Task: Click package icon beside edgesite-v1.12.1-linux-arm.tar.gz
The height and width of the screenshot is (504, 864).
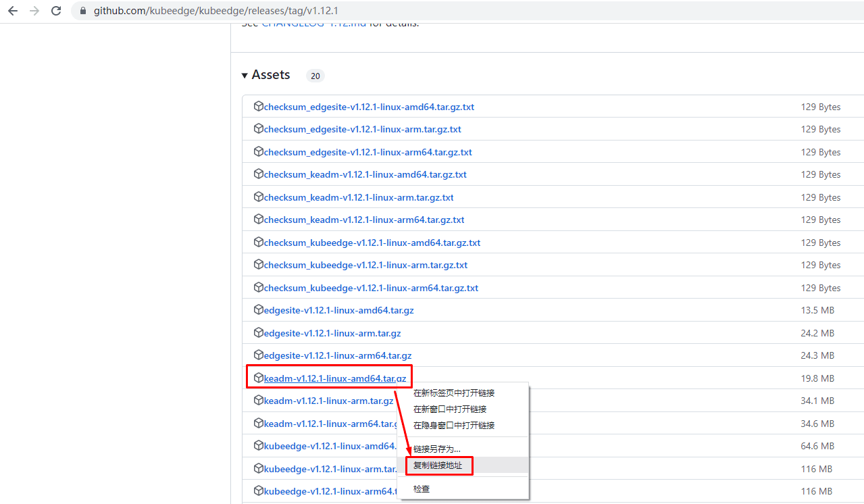Action: (x=258, y=333)
